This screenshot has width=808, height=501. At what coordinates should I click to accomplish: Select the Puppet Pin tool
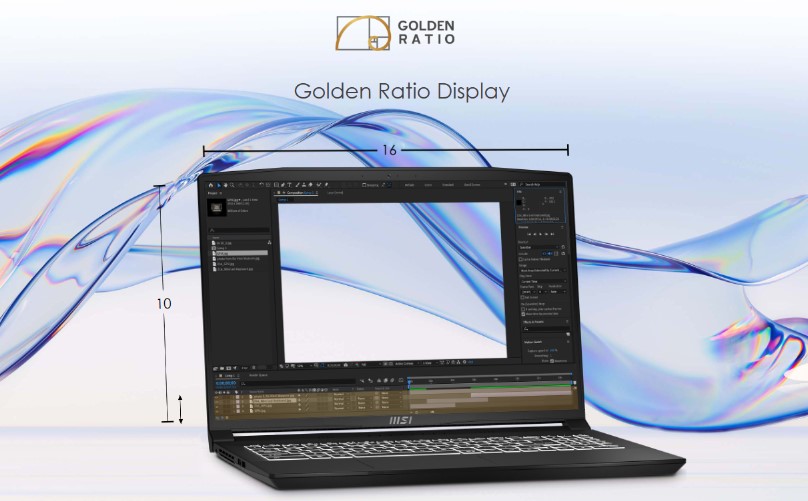point(326,185)
